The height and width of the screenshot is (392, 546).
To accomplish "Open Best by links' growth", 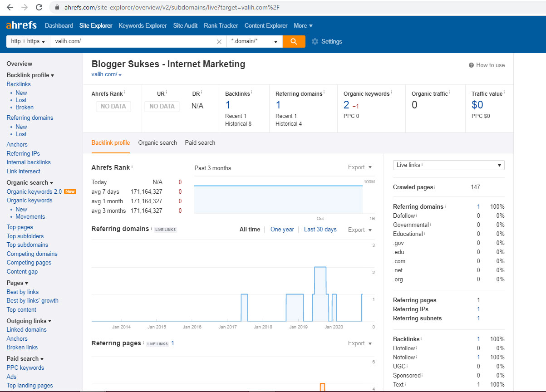I will point(32,301).
